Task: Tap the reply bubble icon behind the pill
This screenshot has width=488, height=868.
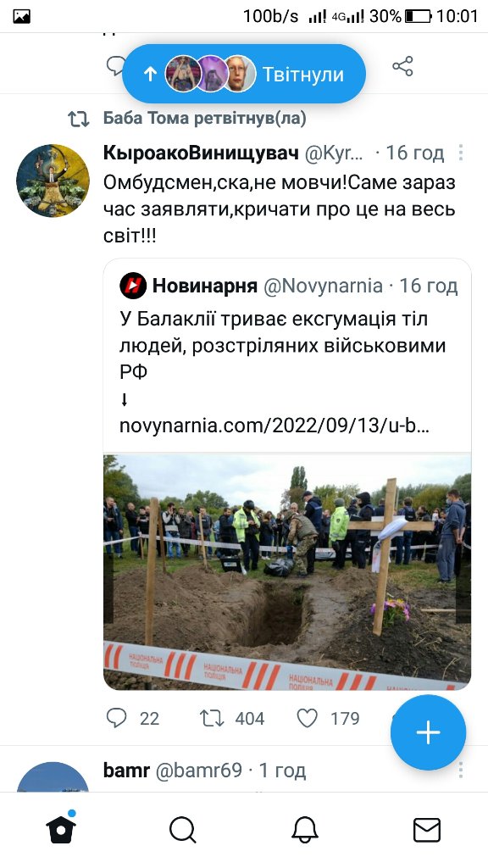Action: [115, 65]
